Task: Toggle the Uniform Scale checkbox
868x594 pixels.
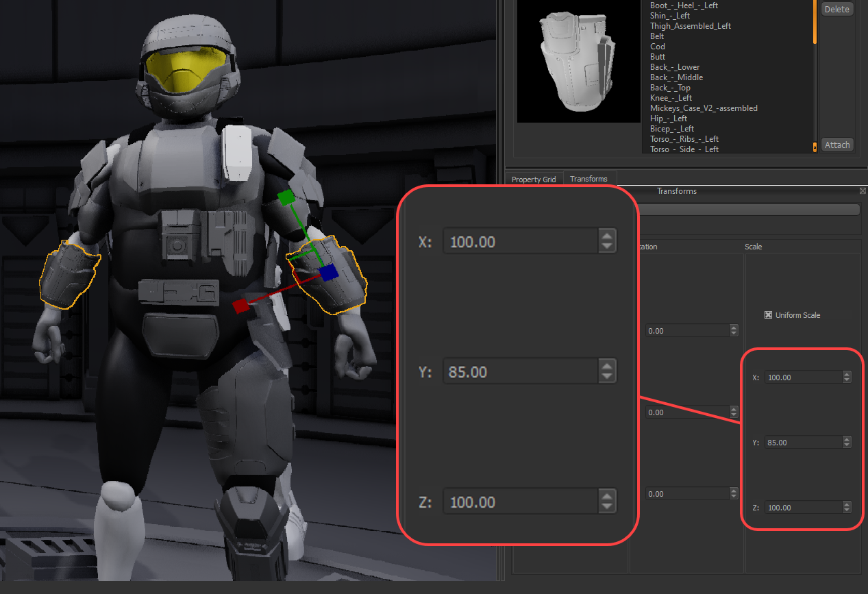Action: (768, 315)
